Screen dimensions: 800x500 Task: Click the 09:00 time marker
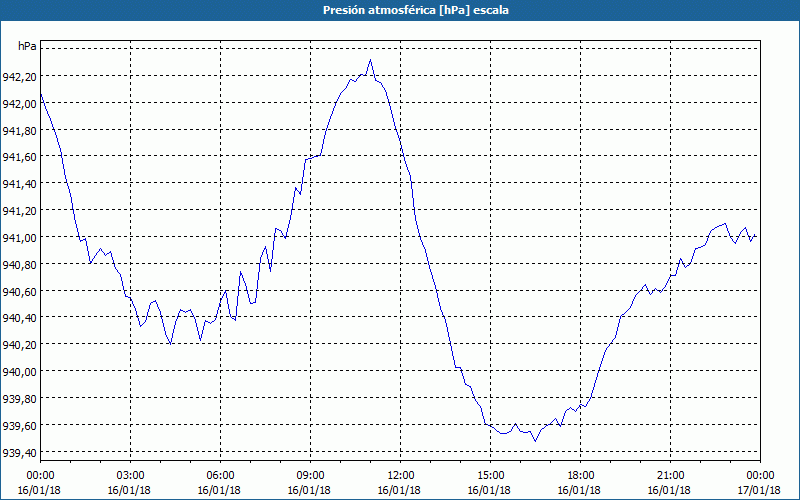point(310,475)
